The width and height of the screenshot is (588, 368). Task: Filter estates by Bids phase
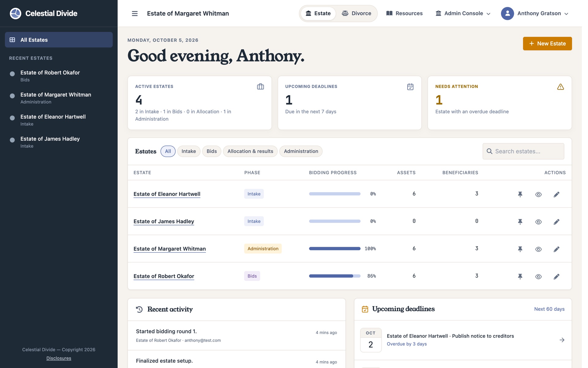(212, 151)
